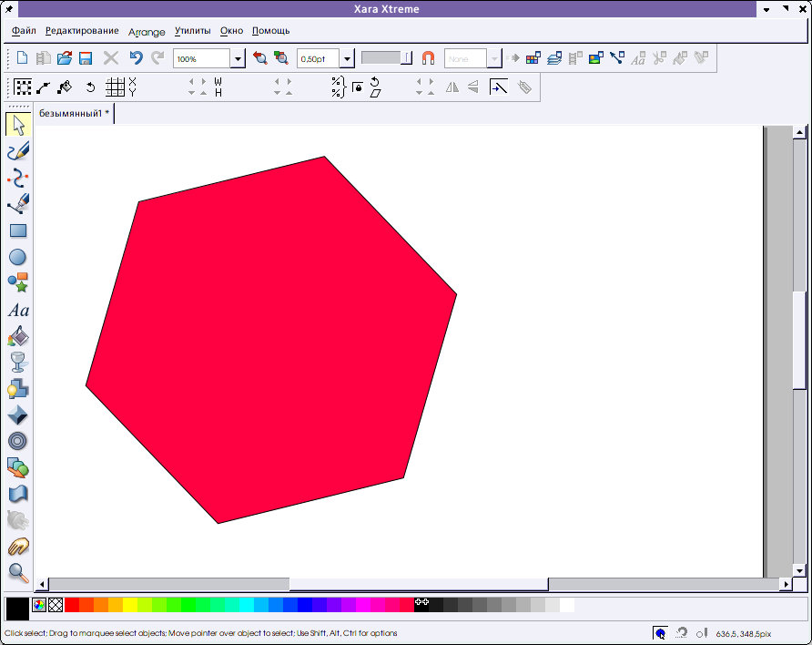Click the Undo arrow icon
Image resolution: width=812 pixels, height=645 pixels.
point(136,58)
